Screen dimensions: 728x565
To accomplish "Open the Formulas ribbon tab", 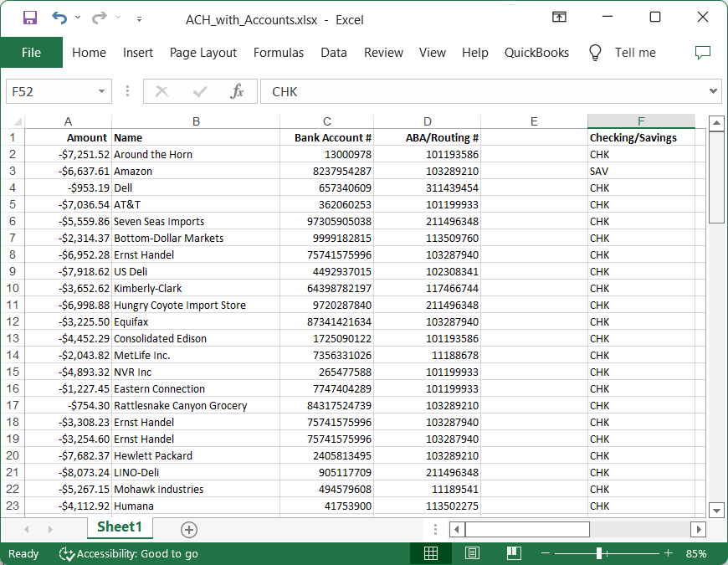I will pos(279,53).
